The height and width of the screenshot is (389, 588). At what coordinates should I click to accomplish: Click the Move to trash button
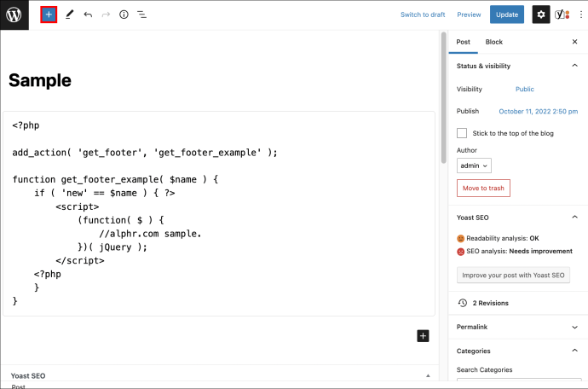(x=483, y=189)
